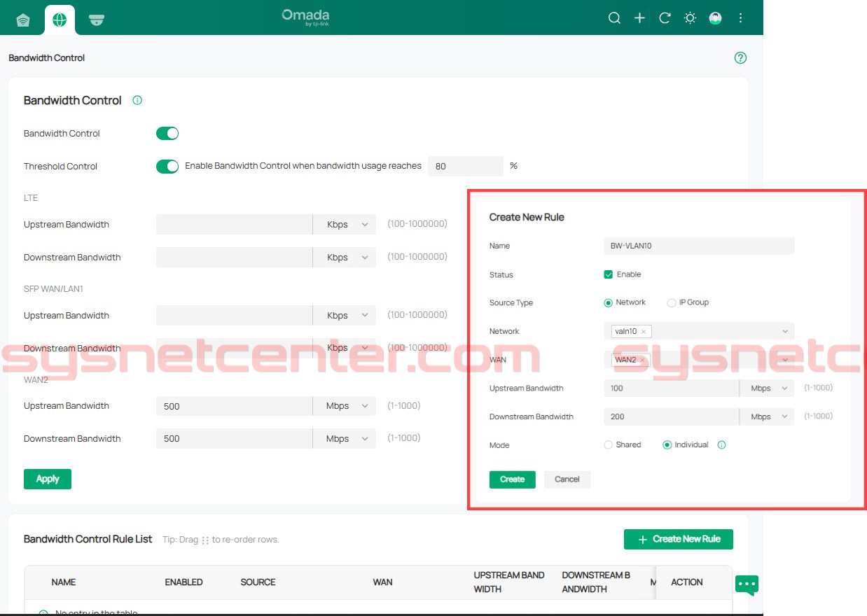Viewport: 867px width, 616px height.
Task: Open the user account avatar
Action: [715, 18]
